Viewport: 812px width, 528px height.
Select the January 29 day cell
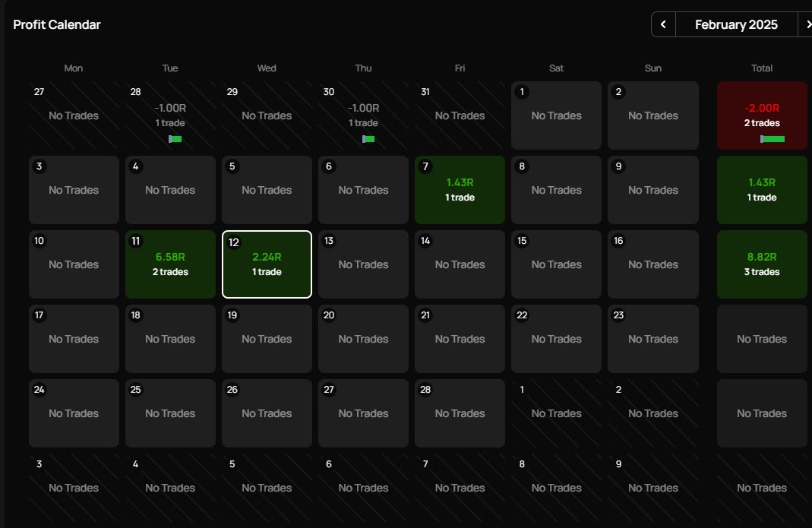click(267, 115)
